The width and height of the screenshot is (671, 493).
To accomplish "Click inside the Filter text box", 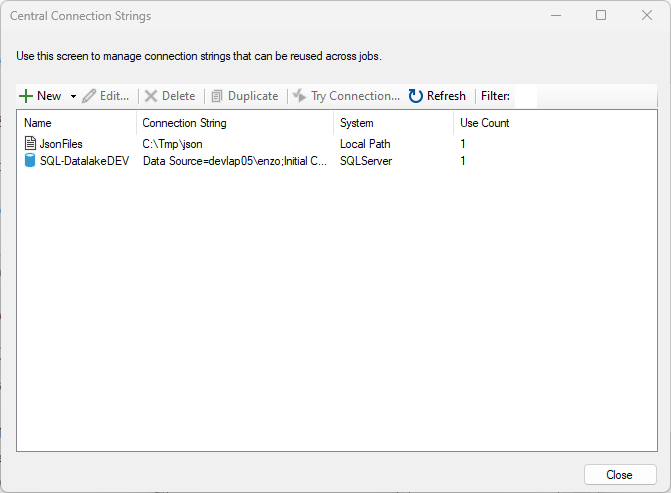I will click(x=526, y=96).
